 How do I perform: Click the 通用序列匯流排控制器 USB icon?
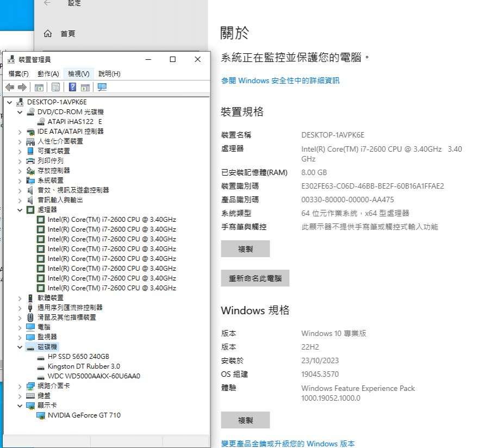point(30,308)
